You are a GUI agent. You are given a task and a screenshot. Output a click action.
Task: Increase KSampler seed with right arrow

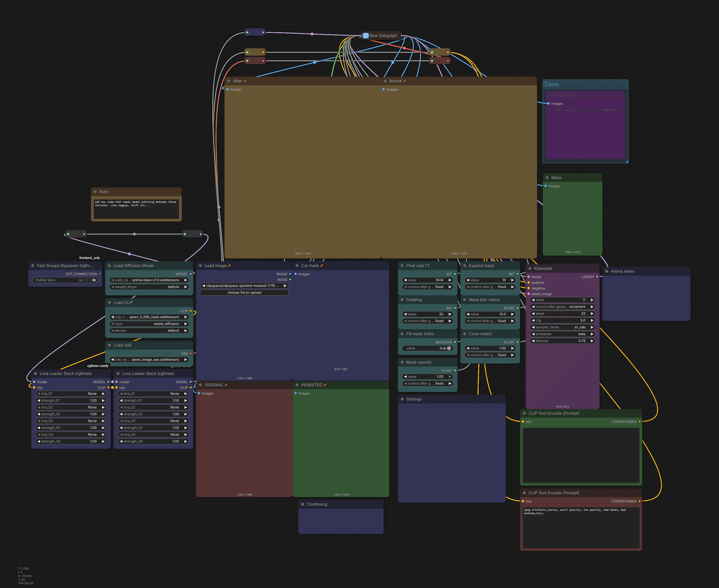point(592,300)
